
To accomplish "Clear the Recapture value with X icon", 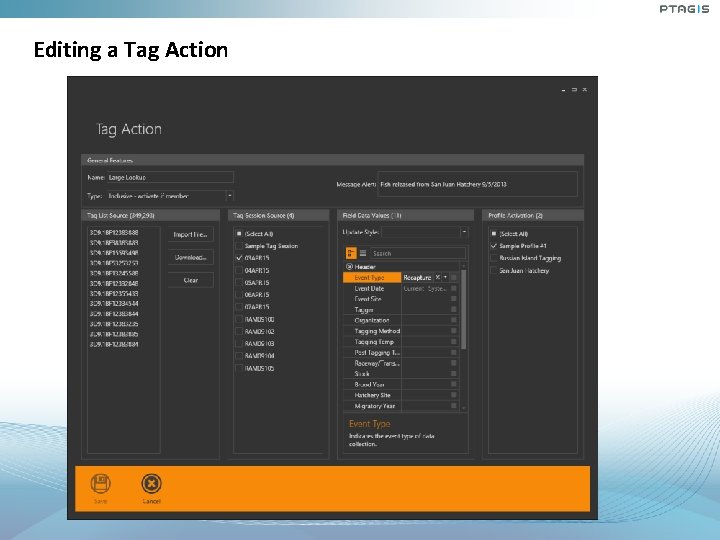I will (438, 277).
